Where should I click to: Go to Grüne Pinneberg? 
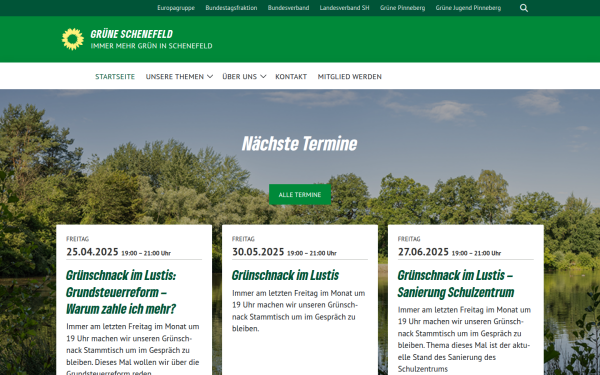pyautogui.click(x=403, y=8)
